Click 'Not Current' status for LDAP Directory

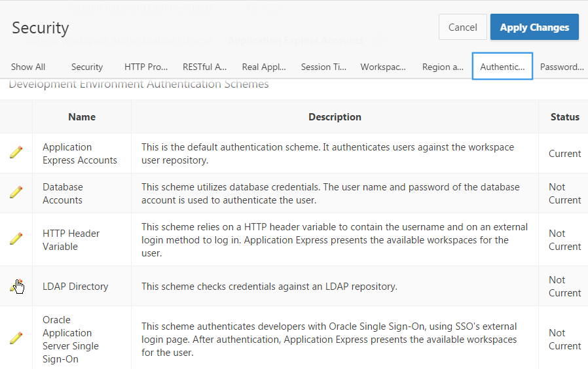coord(564,286)
